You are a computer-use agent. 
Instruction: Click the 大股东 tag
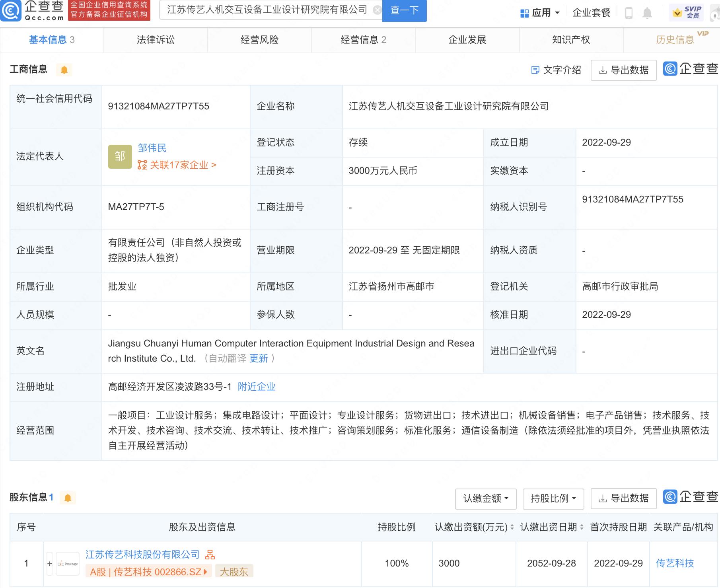click(234, 572)
